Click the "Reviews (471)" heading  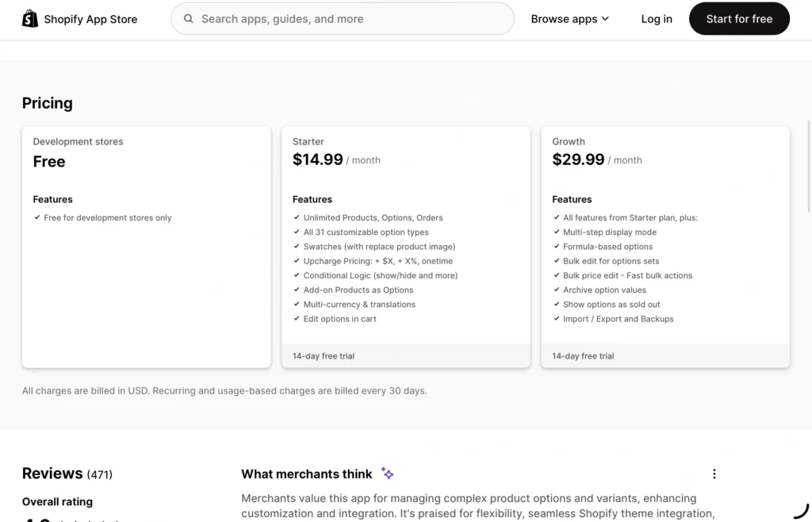[x=67, y=473]
